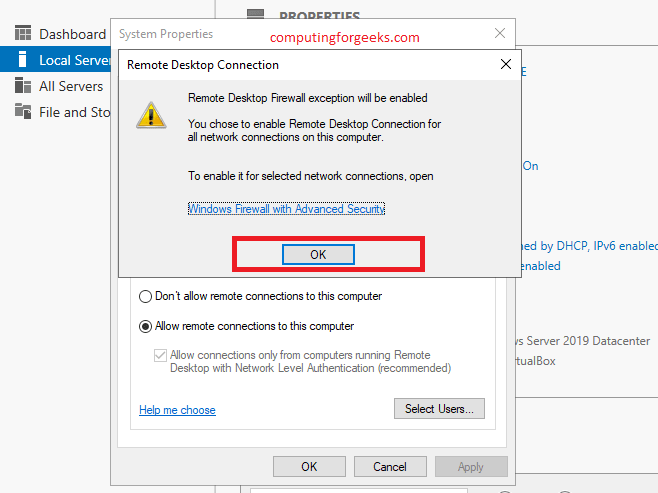Image resolution: width=658 pixels, height=493 pixels.
Task: Click the File and Storage Services icon
Action: 22,112
